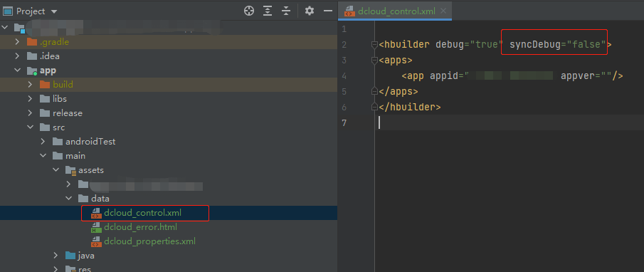This screenshot has height=272, width=644.
Task: Open the Project view dropdown
Action: tap(54, 11)
